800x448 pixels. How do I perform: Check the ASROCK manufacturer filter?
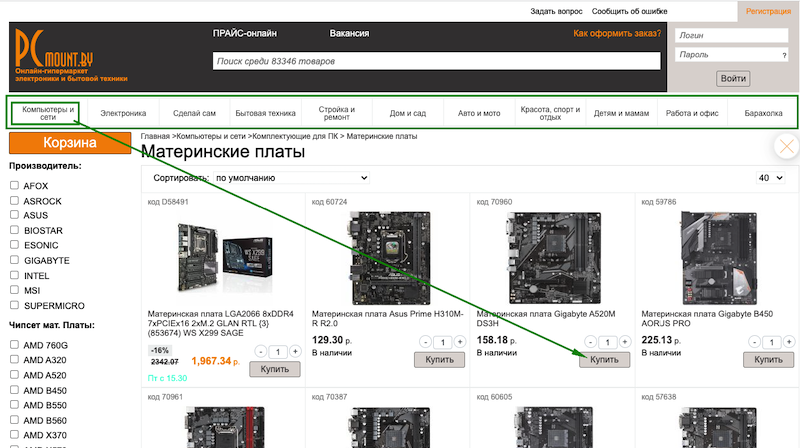14,201
